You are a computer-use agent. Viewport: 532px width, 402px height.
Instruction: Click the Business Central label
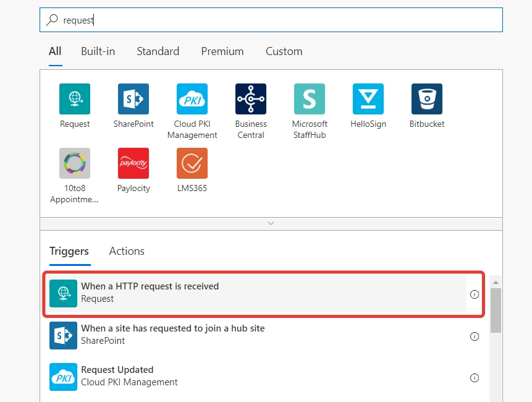(251, 129)
